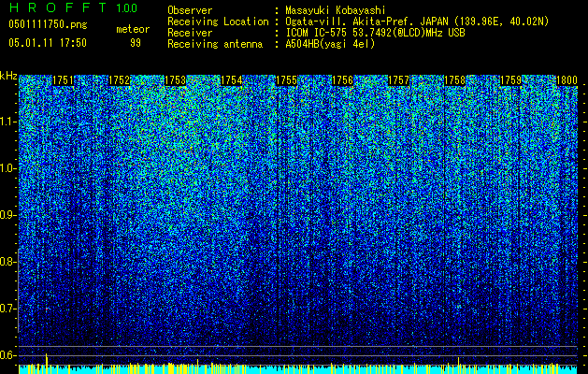Click the 1754 time marker

click(x=232, y=80)
